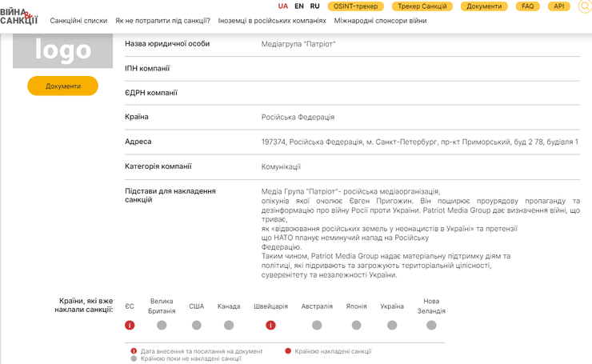Click the grey status dot under Японія
The image size is (592, 364).
pyautogui.click(x=357, y=326)
